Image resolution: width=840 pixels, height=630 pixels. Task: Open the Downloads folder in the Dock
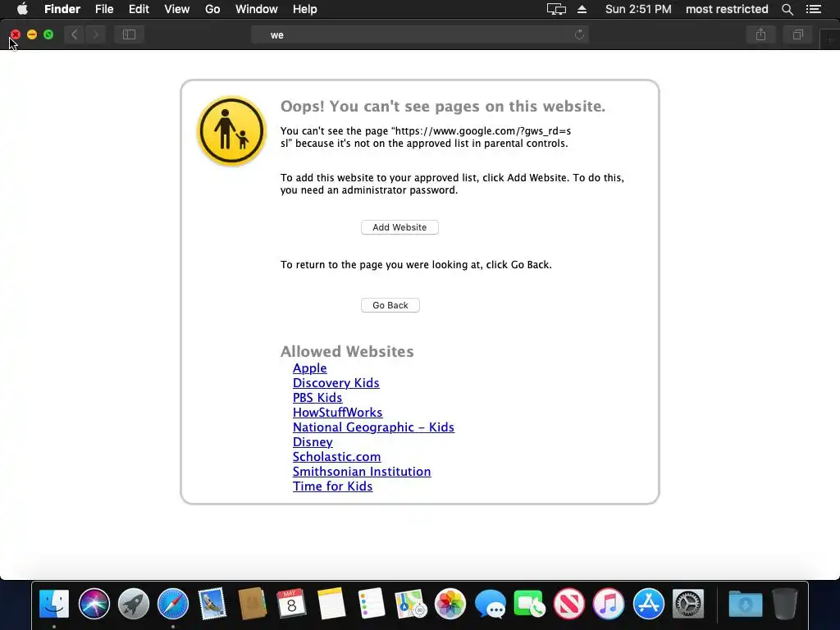click(745, 604)
